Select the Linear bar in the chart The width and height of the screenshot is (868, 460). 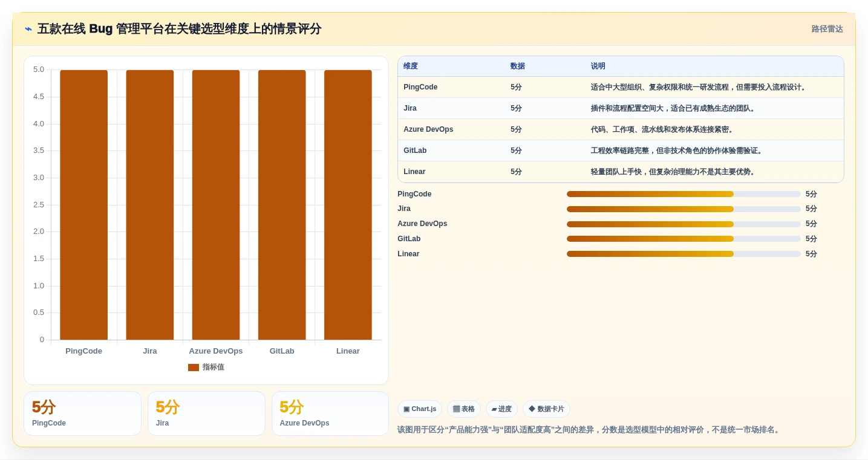348,205
